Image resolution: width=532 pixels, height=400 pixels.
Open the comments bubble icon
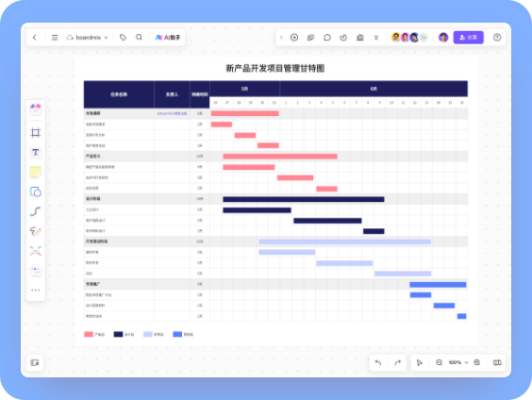(x=327, y=38)
